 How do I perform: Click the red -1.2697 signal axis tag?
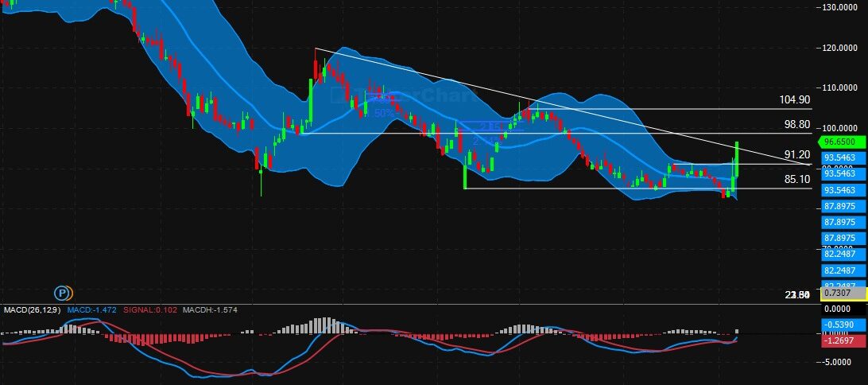[x=842, y=340]
